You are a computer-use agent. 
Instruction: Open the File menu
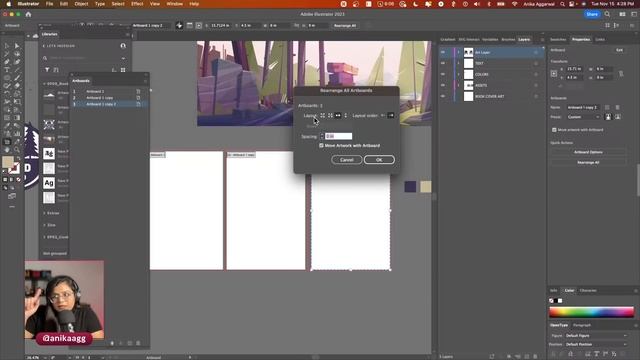[x=49, y=4]
